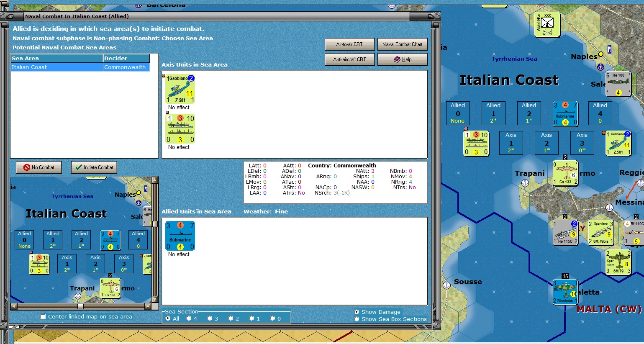The width and height of the screenshot is (644, 344).
Task: Select the He 115C aircraft counter
Action: pyautogui.click(x=565, y=232)
